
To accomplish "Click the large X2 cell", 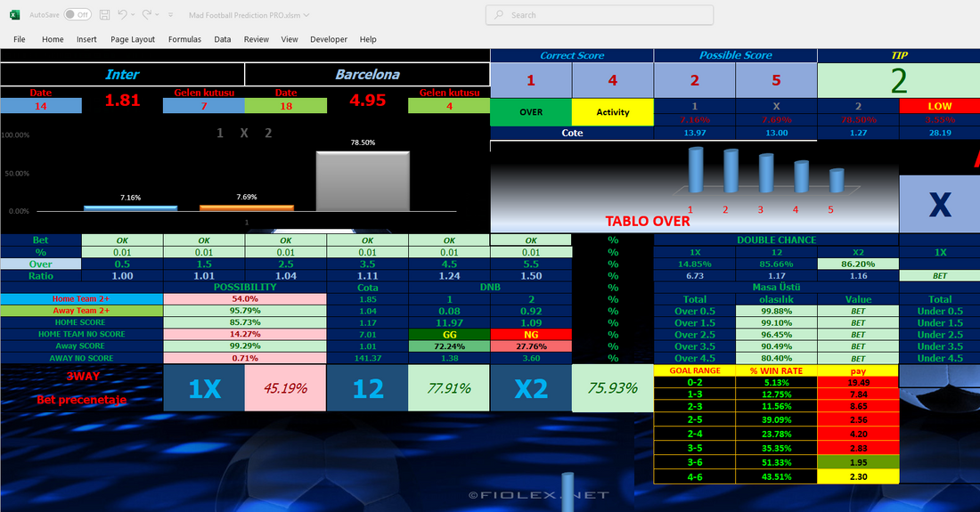I will [x=531, y=388].
